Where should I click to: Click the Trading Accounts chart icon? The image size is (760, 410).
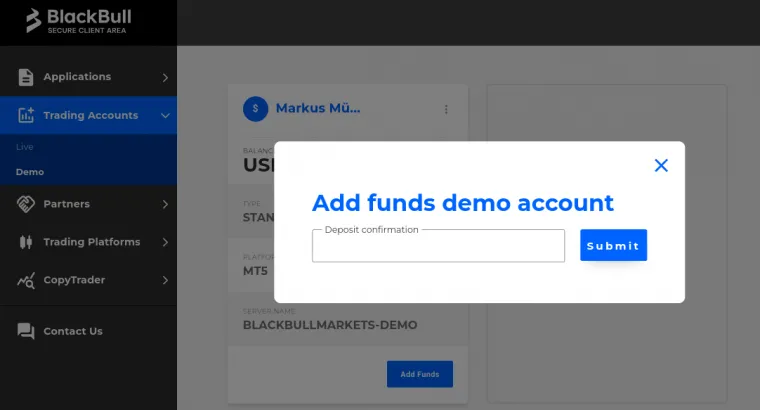coord(26,115)
